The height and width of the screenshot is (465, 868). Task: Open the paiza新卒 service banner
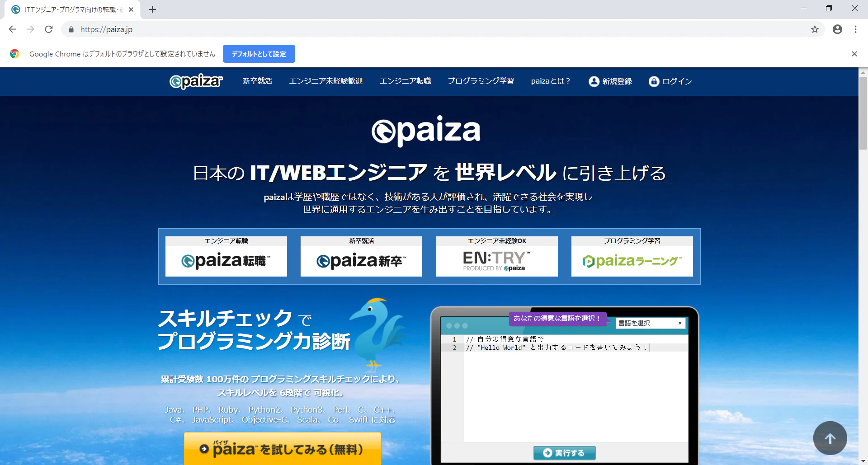click(361, 256)
